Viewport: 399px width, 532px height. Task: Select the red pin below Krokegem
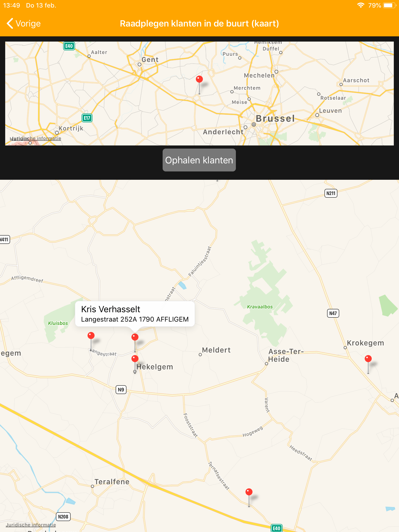(368, 359)
